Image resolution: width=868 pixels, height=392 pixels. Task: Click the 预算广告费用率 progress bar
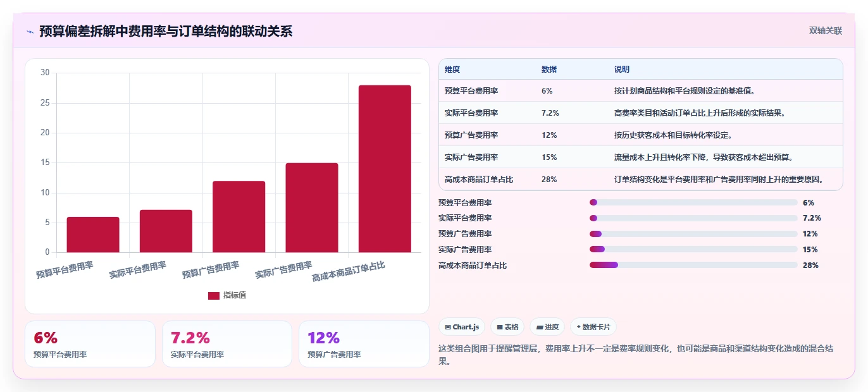693,234
